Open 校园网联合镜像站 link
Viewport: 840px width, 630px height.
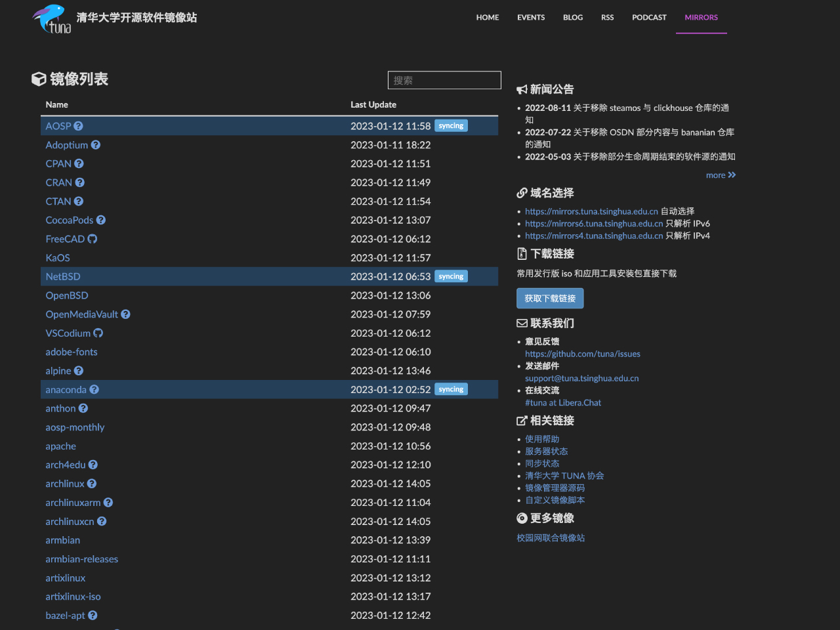click(551, 538)
